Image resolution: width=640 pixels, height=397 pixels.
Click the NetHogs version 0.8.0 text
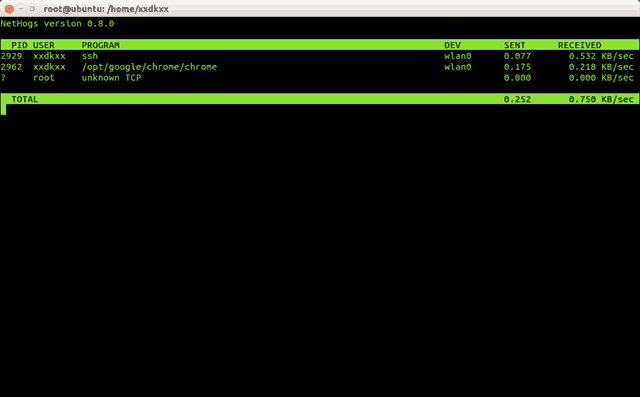58,24
